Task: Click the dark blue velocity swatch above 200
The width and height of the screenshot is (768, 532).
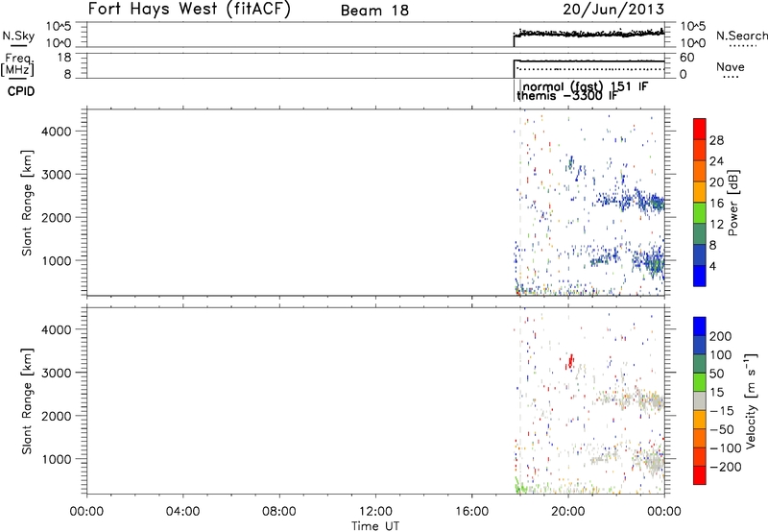Action: tap(700, 326)
